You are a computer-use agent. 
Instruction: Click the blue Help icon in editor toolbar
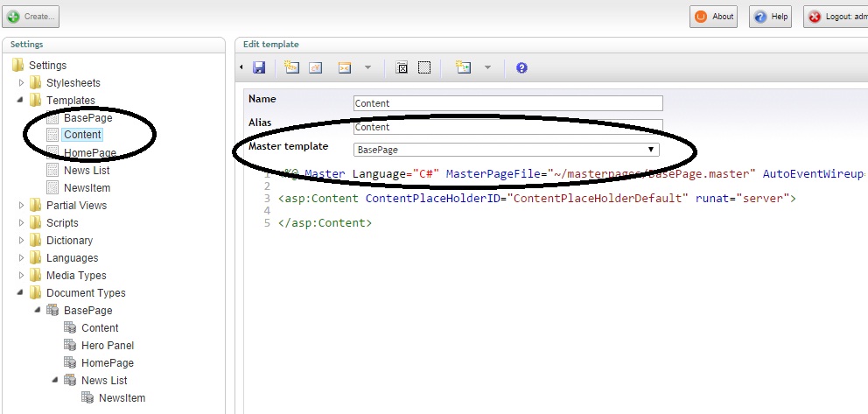(x=521, y=67)
